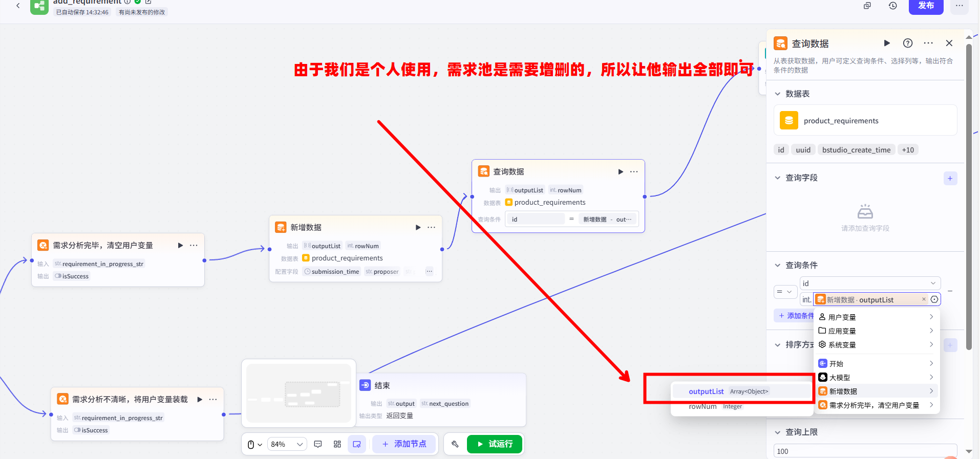The width and height of the screenshot is (980, 459).
Task: Open the id field dropdown in 查询条件
Action: pos(869,283)
